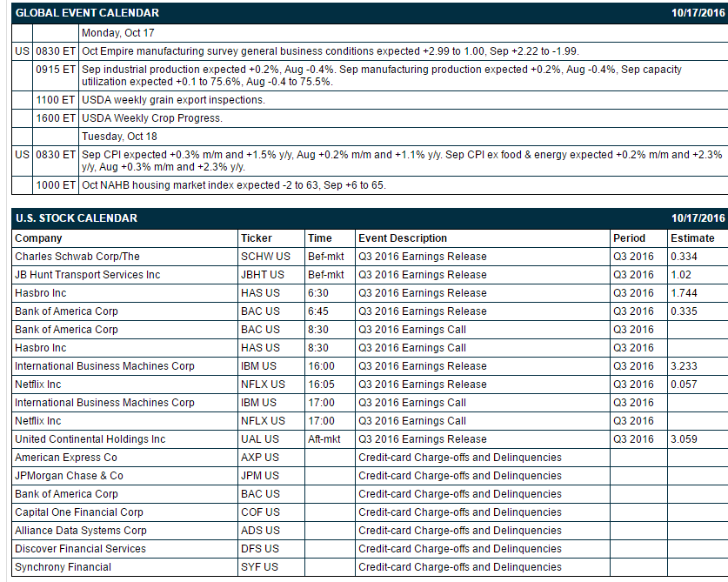The width and height of the screenshot is (728, 582).
Task: Click the '0.335' estimate value
Action: [684, 311]
